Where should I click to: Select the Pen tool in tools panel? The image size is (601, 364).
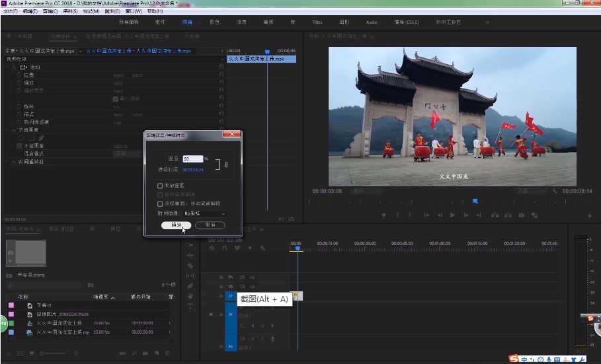(x=190, y=285)
